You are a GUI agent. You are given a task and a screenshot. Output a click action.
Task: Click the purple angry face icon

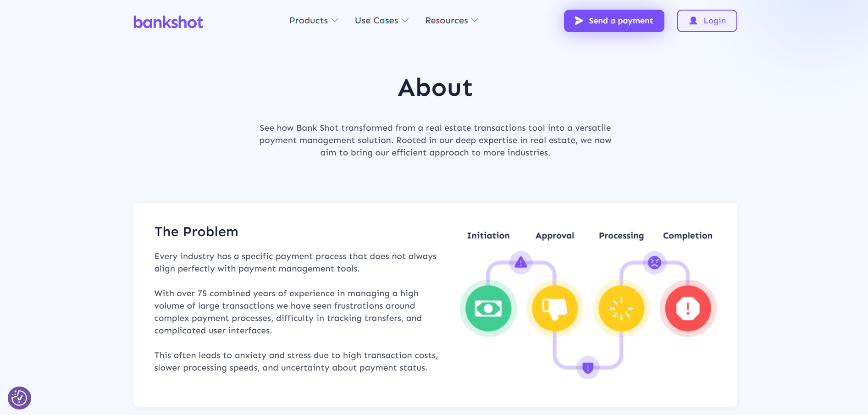click(654, 263)
